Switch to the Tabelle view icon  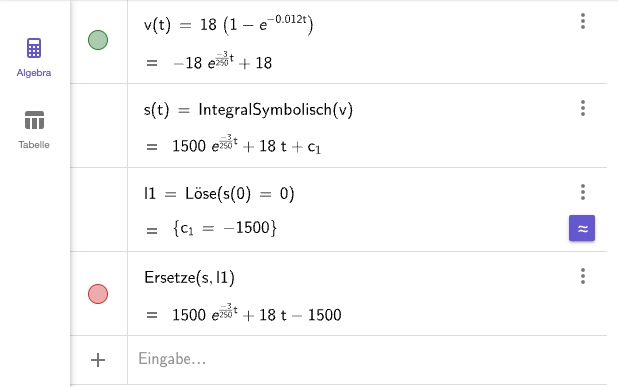pyautogui.click(x=34, y=120)
